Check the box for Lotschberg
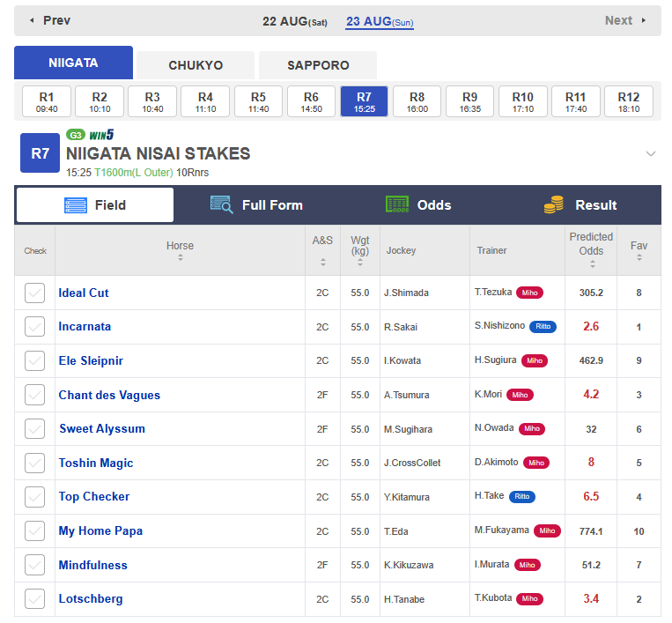 point(34,599)
